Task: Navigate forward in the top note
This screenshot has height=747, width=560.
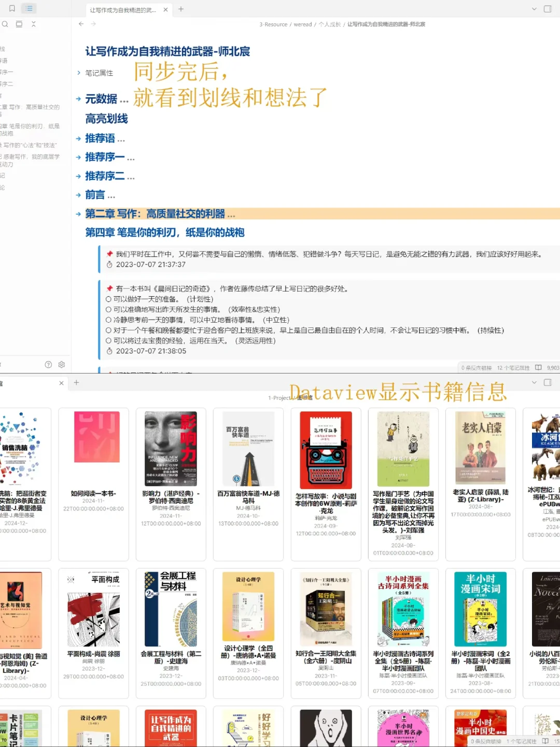Action: pyautogui.click(x=93, y=24)
